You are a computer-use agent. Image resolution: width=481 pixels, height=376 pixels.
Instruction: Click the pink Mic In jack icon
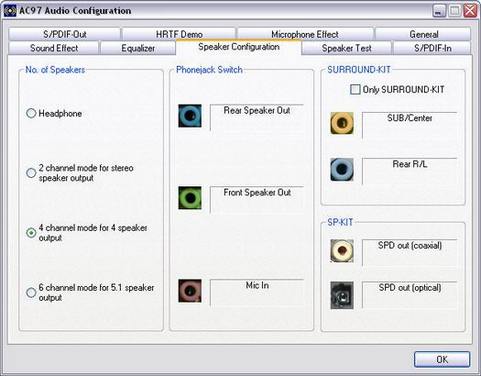tap(190, 291)
